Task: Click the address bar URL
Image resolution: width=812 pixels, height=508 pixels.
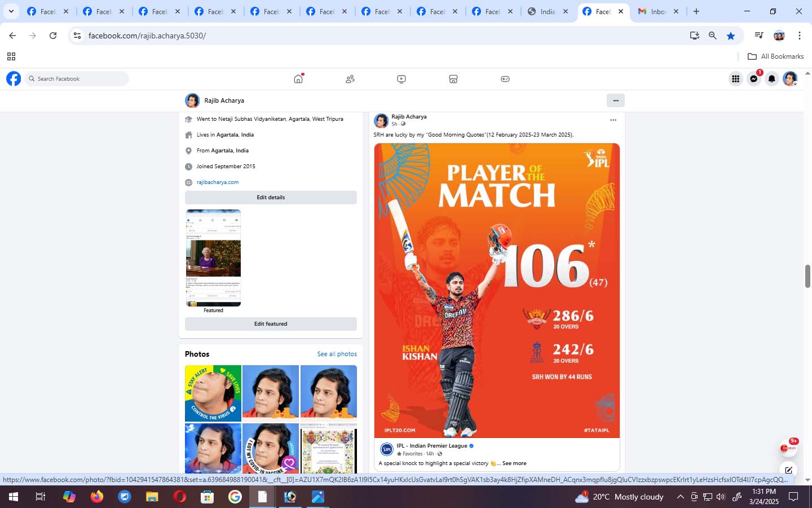Action: pos(147,36)
